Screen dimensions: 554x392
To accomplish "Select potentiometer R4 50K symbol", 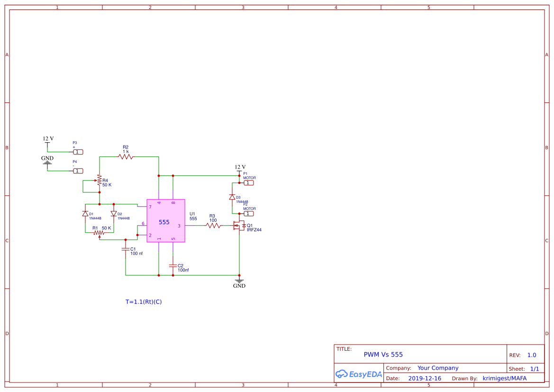I will [100, 181].
